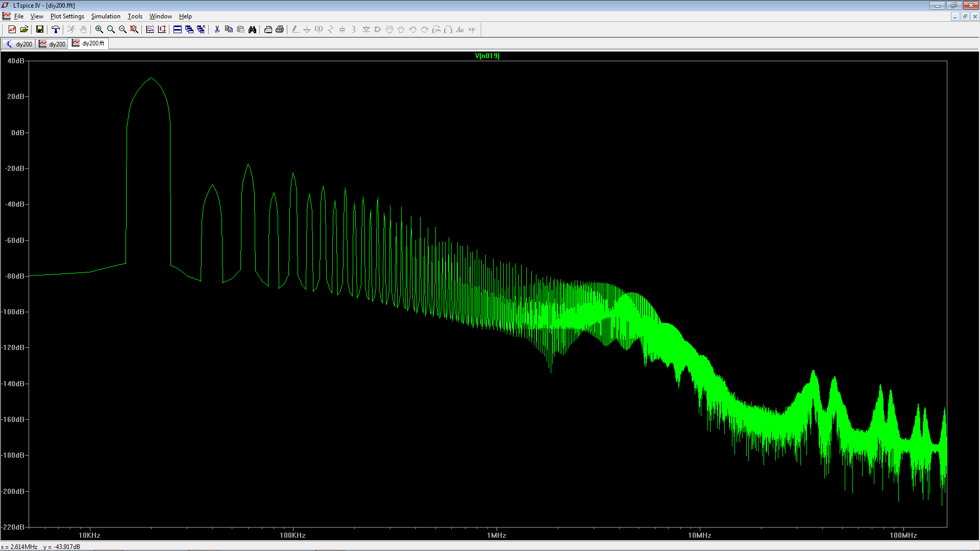Viewport: 980px width, 551px height.
Task: Click the Cascade Windows icon
Action: pyautogui.click(x=189, y=30)
